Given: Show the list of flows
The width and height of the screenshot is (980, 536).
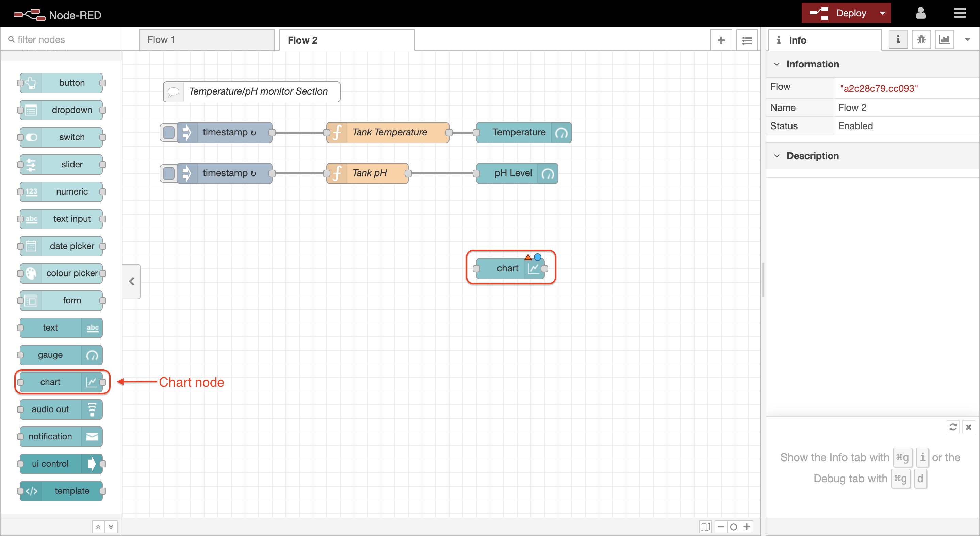Looking at the screenshot, I should 747,40.
